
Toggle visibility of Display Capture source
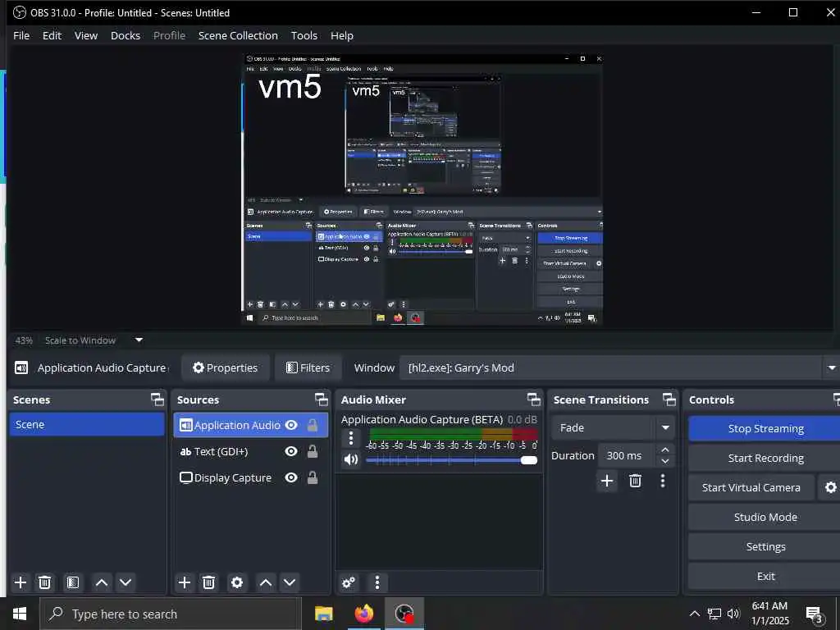click(x=291, y=477)
